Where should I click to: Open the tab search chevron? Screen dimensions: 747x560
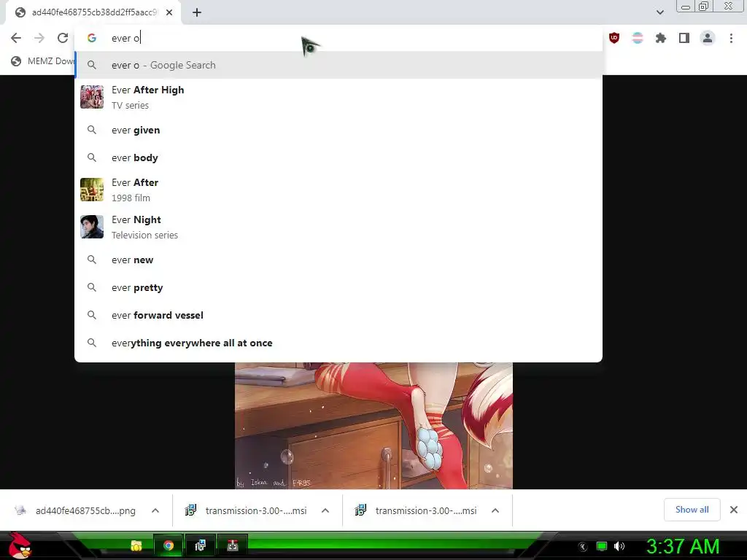[x=659, y=12]
